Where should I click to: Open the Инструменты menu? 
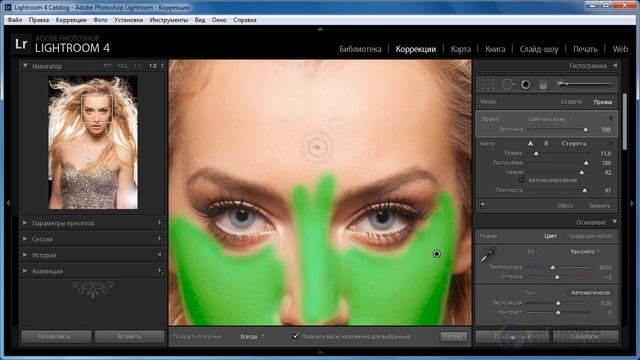[169, 20]
